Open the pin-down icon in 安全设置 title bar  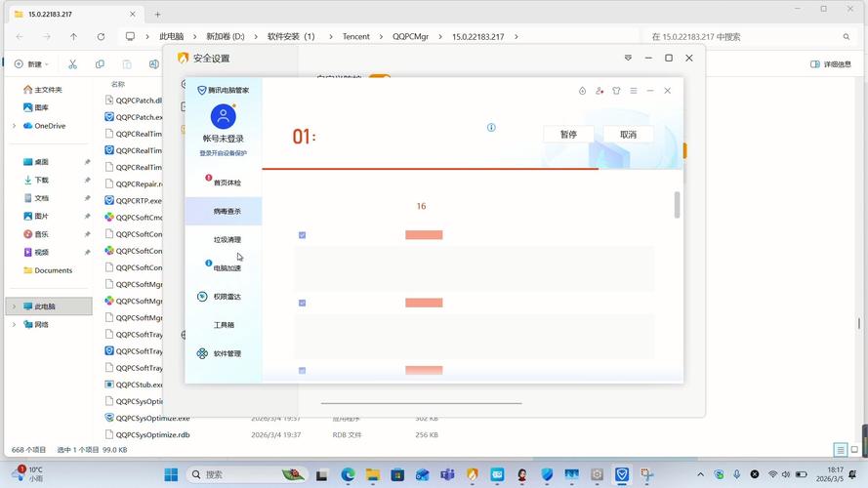coord(628,58)
